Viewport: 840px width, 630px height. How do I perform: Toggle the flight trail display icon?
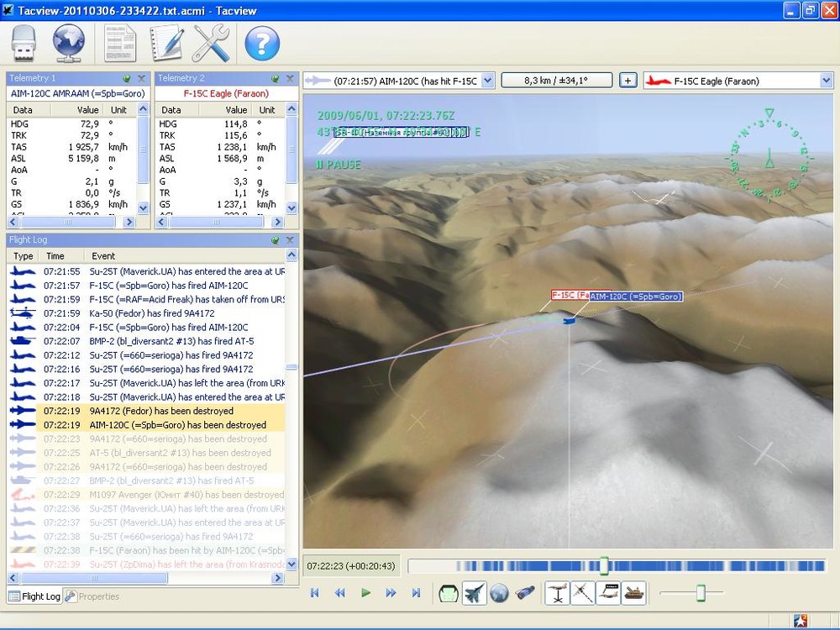[x=583, y=593]
